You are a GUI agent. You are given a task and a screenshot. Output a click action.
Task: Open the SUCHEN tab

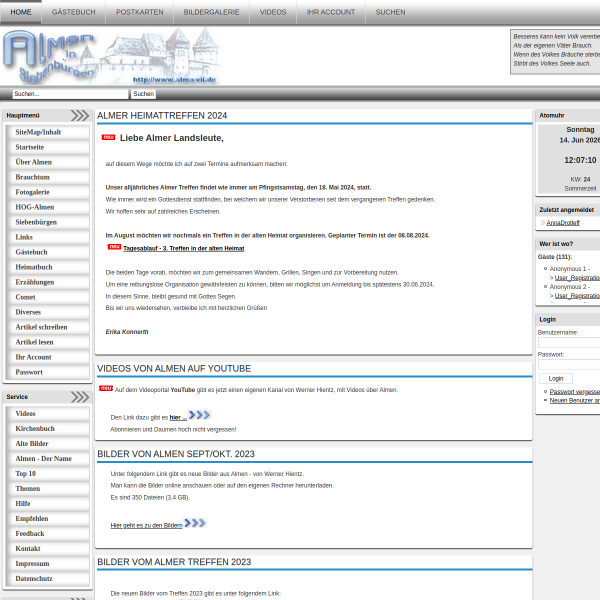click(390, 12)
